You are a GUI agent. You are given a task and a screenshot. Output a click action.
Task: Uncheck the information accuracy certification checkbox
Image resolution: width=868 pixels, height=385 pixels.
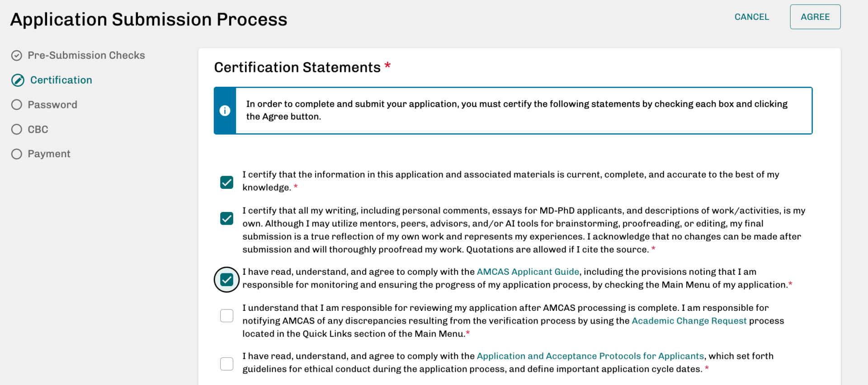coord(226,182)
